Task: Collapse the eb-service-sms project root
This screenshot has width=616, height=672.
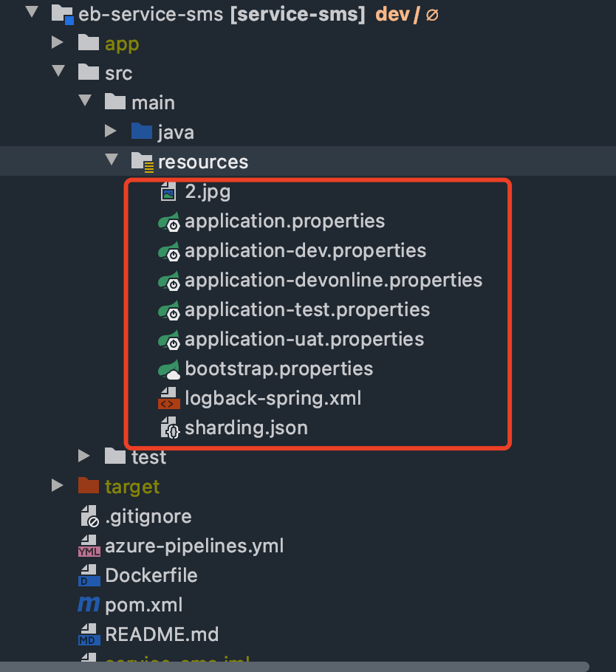Action: 31,14
